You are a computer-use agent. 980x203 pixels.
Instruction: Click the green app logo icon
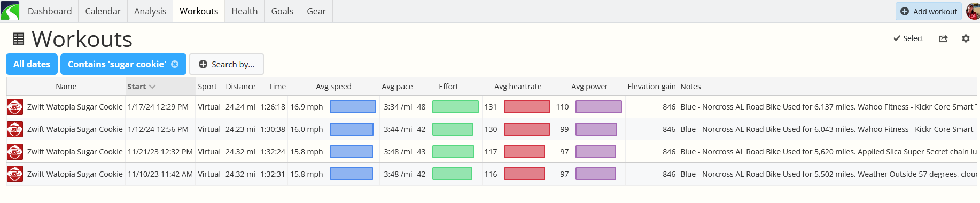click(10, 11)
